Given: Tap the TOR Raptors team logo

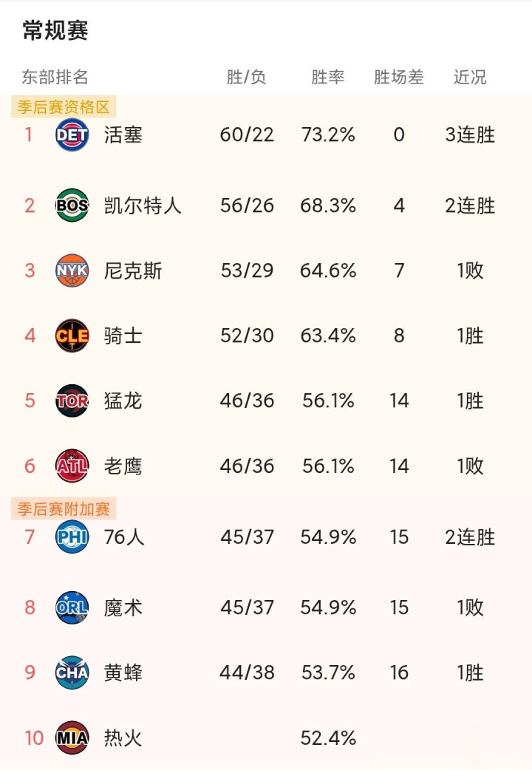Looking at the screenshot, I should [x=72, y=401].
